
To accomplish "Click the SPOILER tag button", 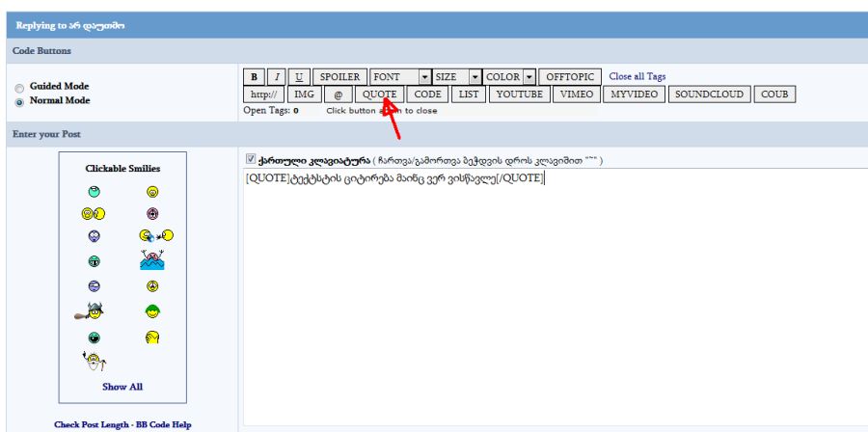I will tap(339, 77).
